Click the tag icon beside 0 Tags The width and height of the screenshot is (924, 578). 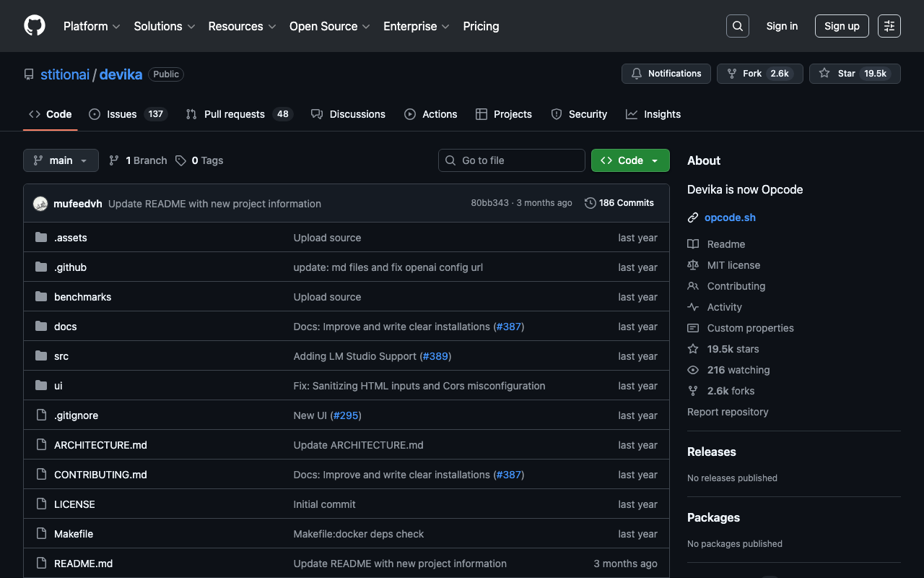pos(180,160)
